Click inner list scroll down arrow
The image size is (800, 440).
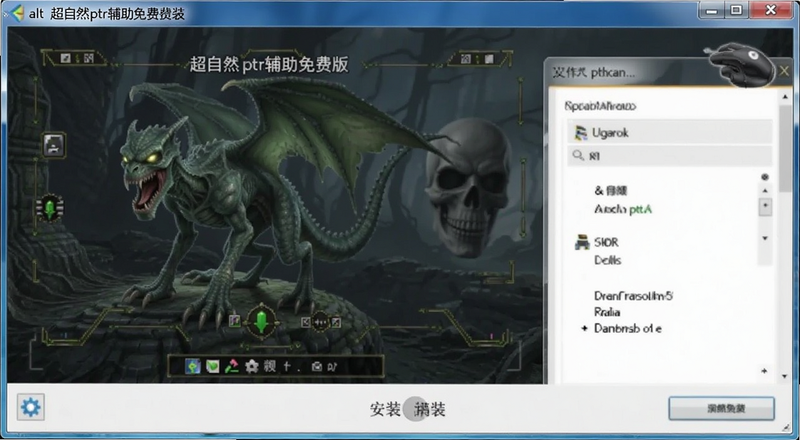pyautogui.click(x=765, y=238)
